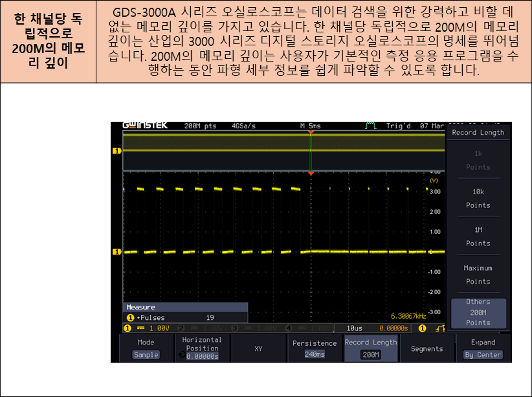Image resolution: width=532 pixels, height=397 pixels.
Task: Click the trigger source channel 1 badge
Action: click(422, 328)
